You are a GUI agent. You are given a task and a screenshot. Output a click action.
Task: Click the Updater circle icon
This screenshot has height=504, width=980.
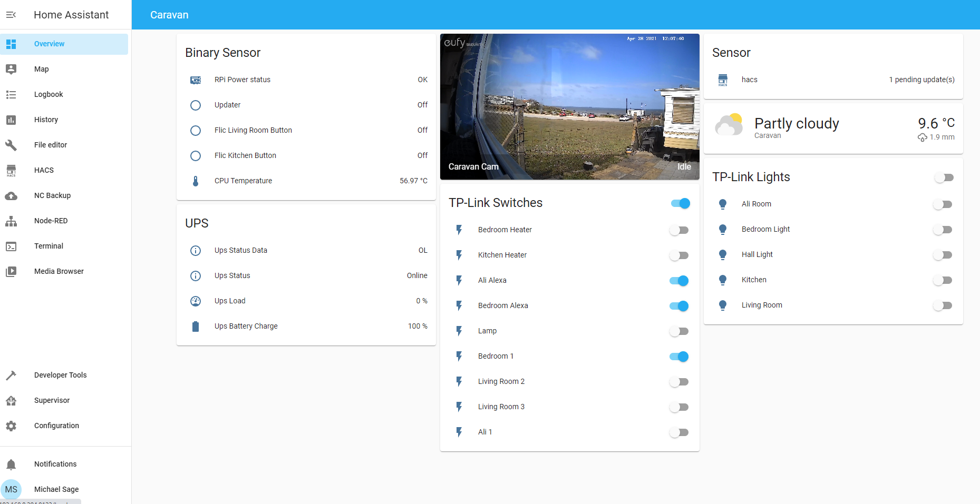[x=196, y=105]
